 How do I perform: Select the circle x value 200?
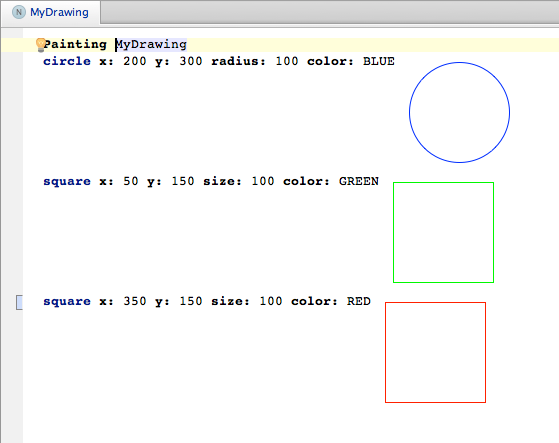(135, 61)
